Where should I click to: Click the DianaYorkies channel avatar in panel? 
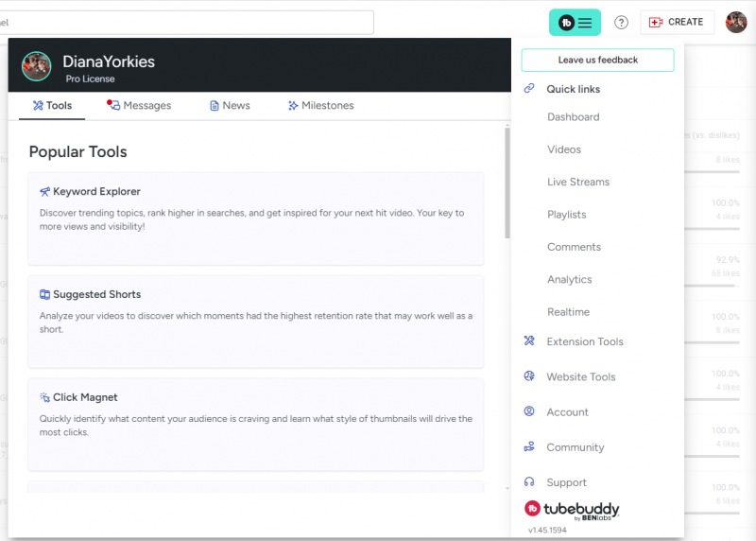point(37,66)
